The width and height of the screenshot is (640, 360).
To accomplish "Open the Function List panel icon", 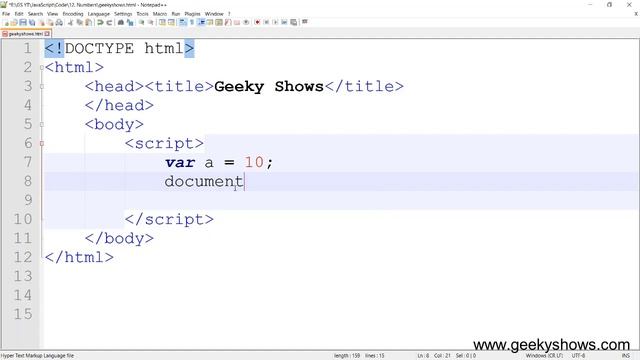I will click(x=228, y=22).
